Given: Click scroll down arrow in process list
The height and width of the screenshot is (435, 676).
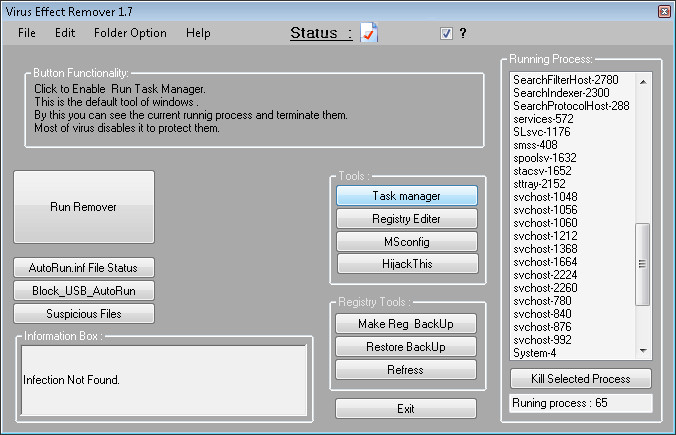Looking at the screenshot, I should (x=643, y=351).
